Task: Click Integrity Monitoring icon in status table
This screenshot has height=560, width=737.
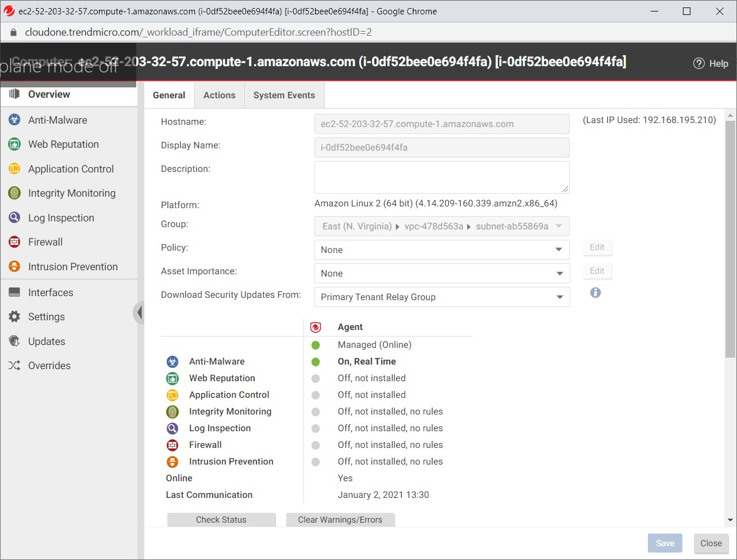Action: (x=172, y=412)
